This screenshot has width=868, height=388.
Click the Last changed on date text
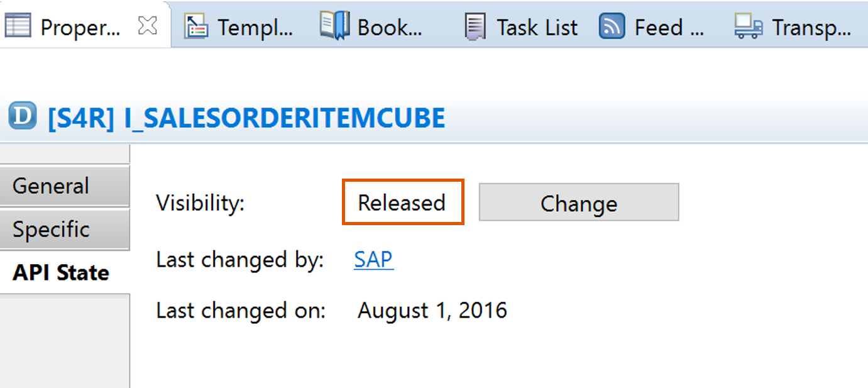[432, 310]
